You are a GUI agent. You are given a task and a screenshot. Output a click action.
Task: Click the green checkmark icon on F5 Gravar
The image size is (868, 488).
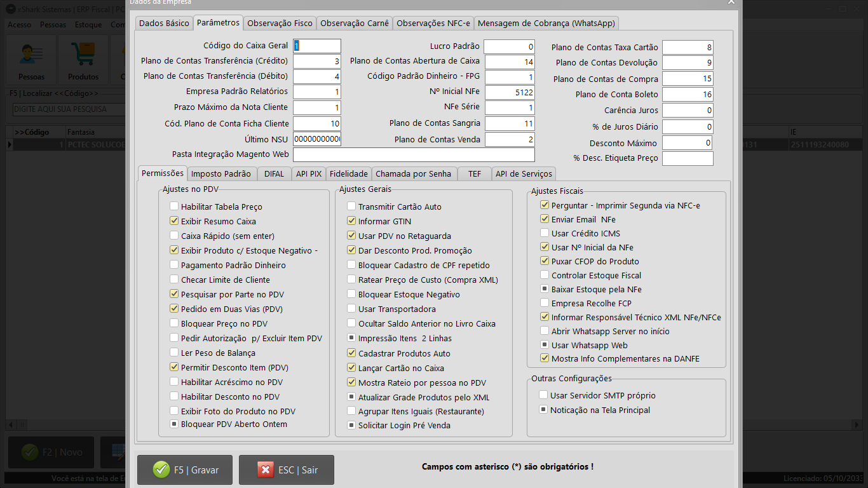pyautogui.click(x=161, y=470)
